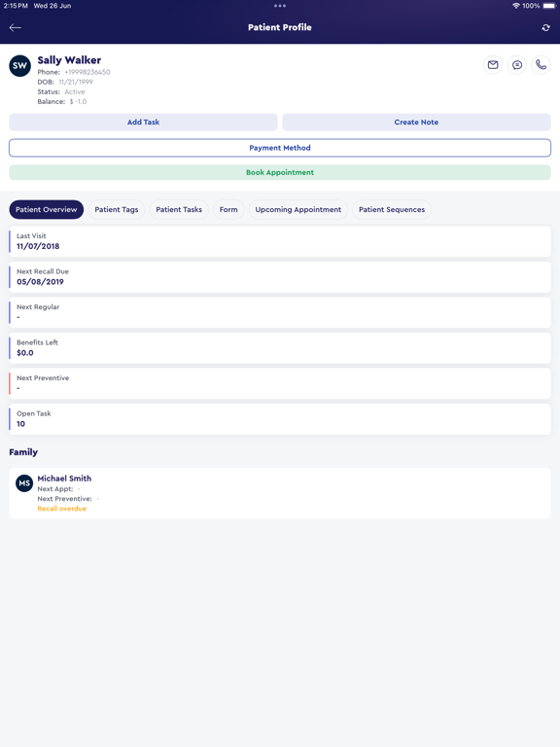Screen dimensions: 560x747
Task: Tap the back arrow icon
Action: (16, 27)
